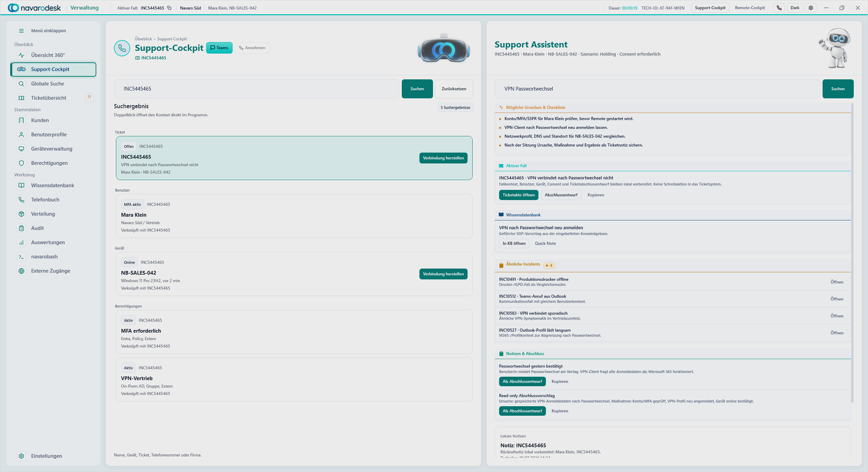Image resolution: width=868 pixels, height=472 pixels.
Task: Click the Abschlussentwurf button
Action: (x=561, y=195)
